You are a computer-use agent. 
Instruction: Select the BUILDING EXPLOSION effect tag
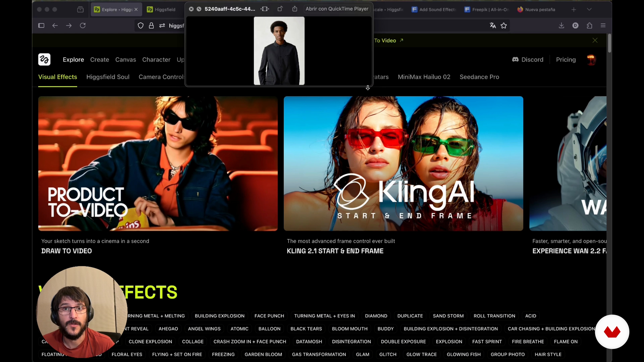coord(220,316)
